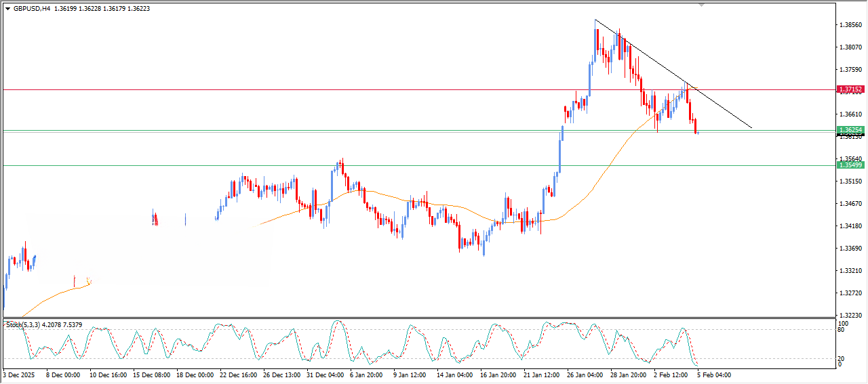Click the 1.38560 price on axis
This screenshot has height=384, width=868.
click(x=850, y=25)
